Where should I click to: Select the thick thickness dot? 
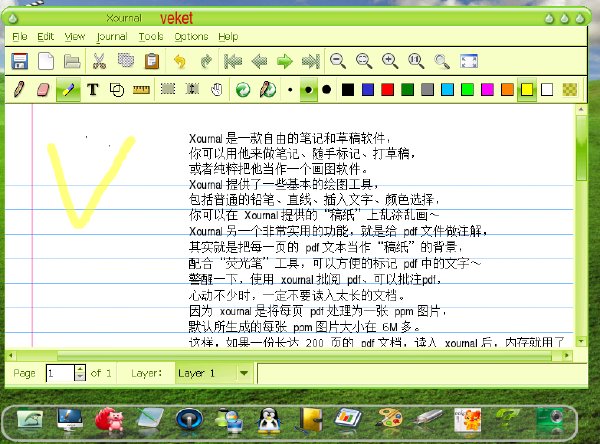[x=326, y=90]
